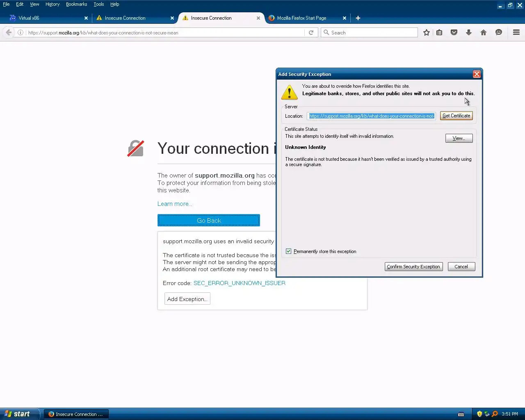
Task: Open the Edit menu
Action: pyautogui.click(x=20, y=4)
